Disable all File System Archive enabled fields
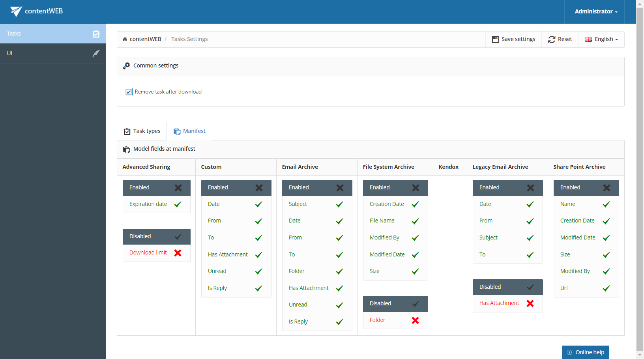The width and height of the screenshot is (644, 359). [x=416, y=188]
